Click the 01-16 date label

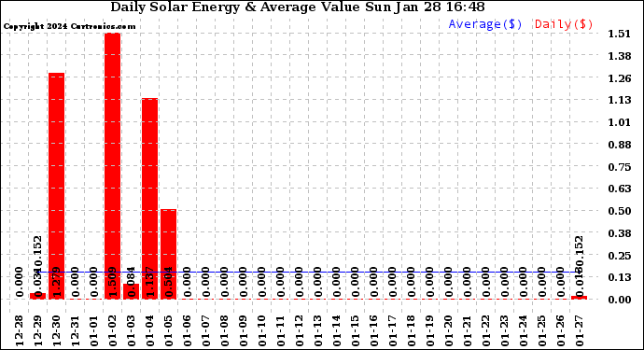click(x=374, y=330)
